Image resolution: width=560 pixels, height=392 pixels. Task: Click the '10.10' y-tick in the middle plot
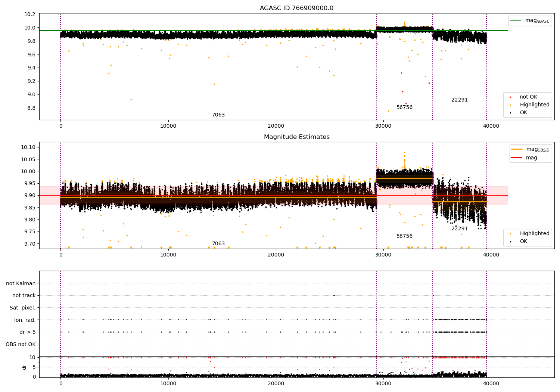pyautogui.click(x=28, y=147)
